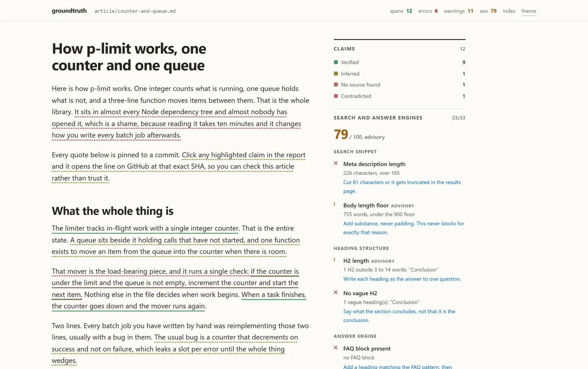
Task: Click the groundtruth logo text
Action: (x=69, y=11)
